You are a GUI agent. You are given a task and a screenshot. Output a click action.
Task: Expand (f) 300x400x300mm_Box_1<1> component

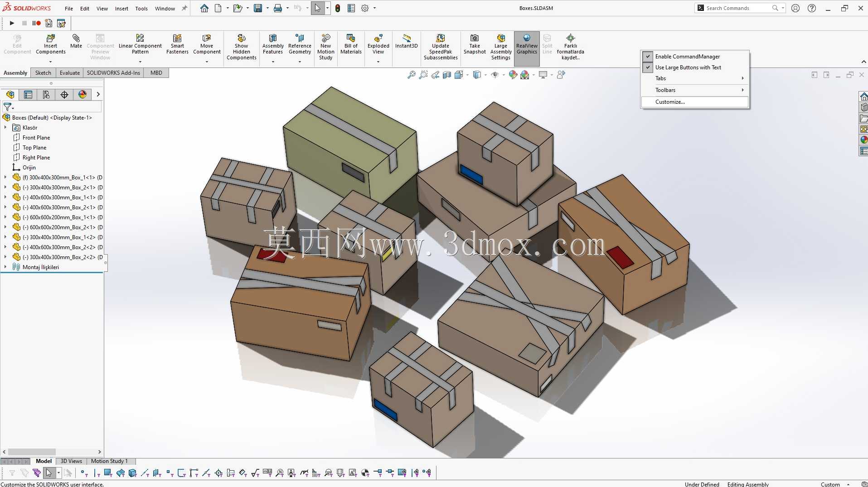[x=5, y=178]
